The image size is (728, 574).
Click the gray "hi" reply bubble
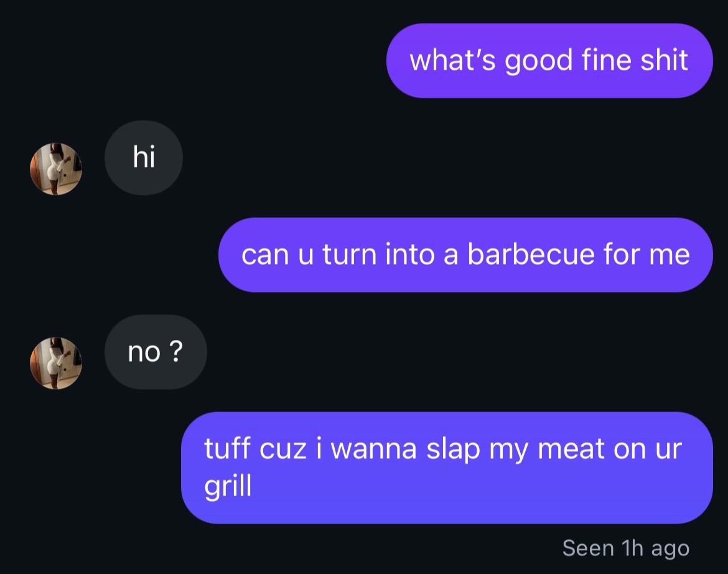tap(144, 158)
